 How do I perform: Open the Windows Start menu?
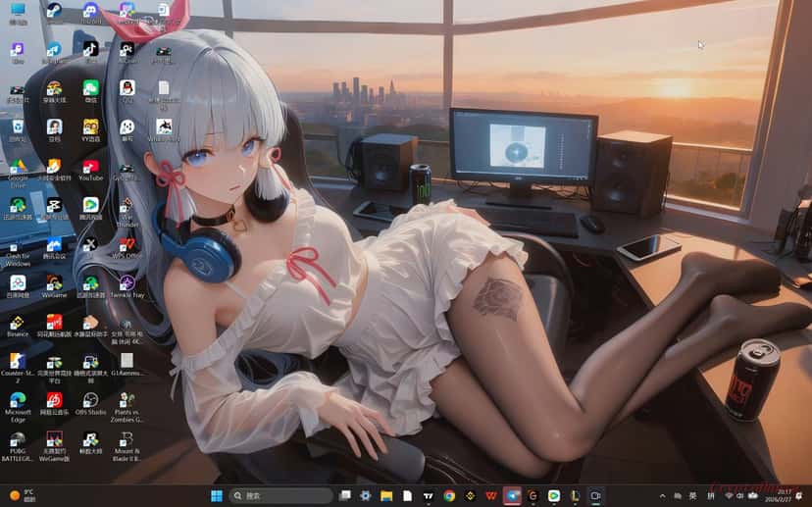(217, 495)
